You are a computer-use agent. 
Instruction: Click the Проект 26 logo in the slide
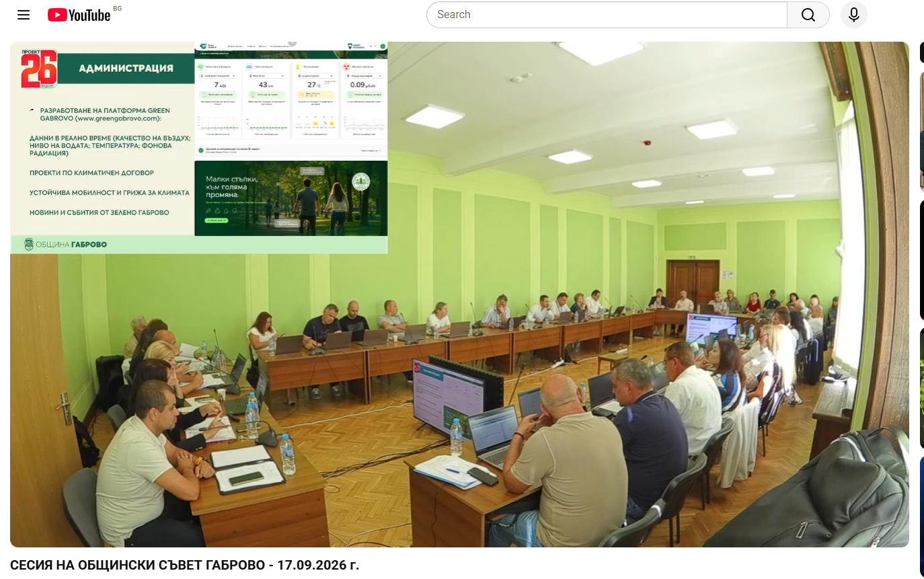(x=39, y=69)
